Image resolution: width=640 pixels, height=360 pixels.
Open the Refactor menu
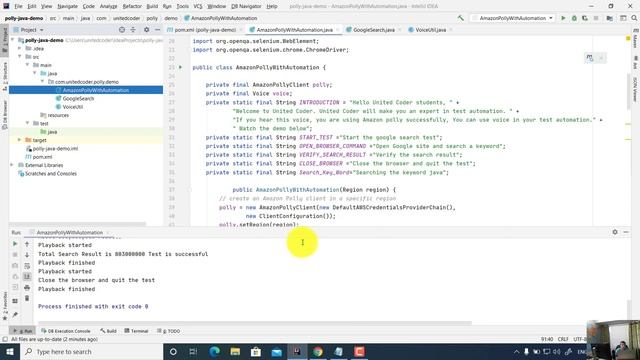[x=132, y=6]
